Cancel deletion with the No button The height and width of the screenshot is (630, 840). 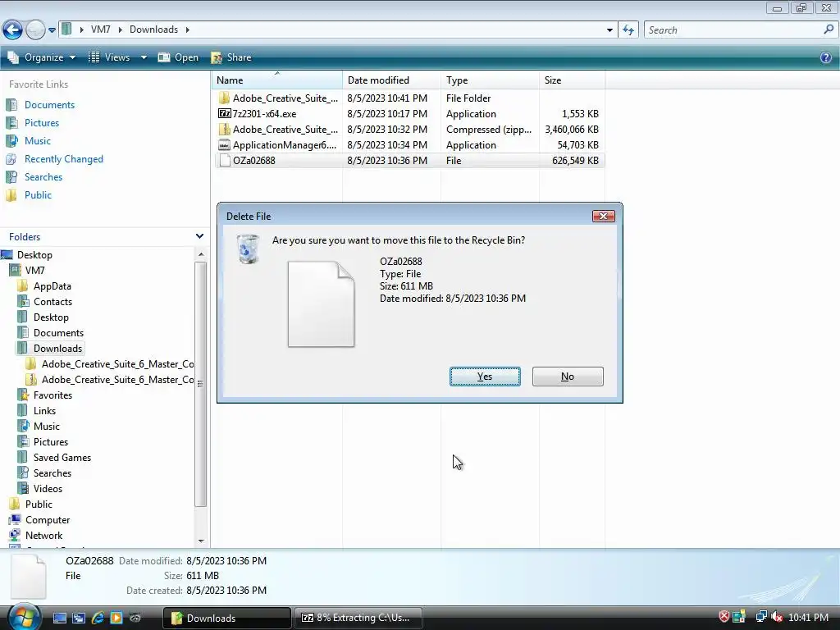pyautogui.click(x=568, y=377)
